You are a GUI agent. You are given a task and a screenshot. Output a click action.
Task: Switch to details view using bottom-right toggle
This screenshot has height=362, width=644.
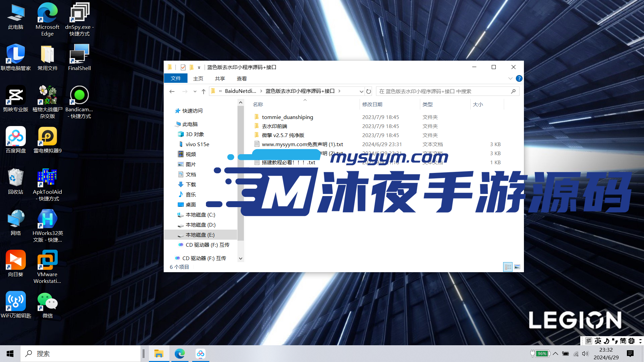pyautogui.click(x=508, y=267)
